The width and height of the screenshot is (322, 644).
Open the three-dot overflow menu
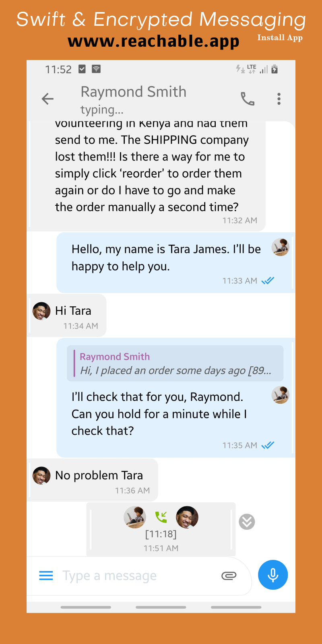[x=279, y=99]
